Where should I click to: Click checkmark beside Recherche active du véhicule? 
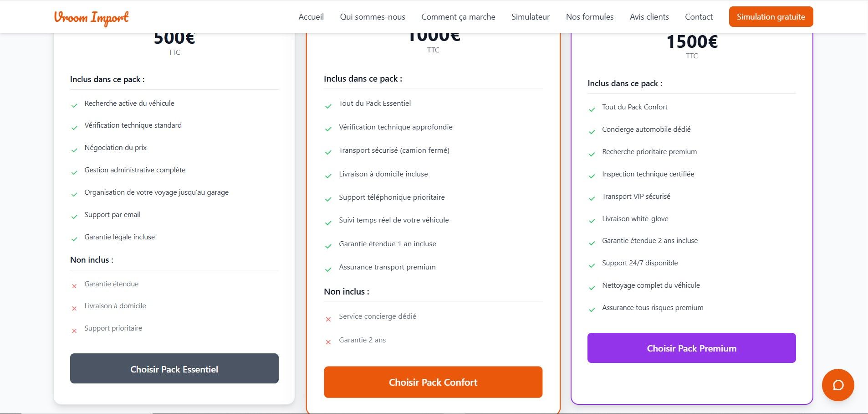tap(74, 105)
